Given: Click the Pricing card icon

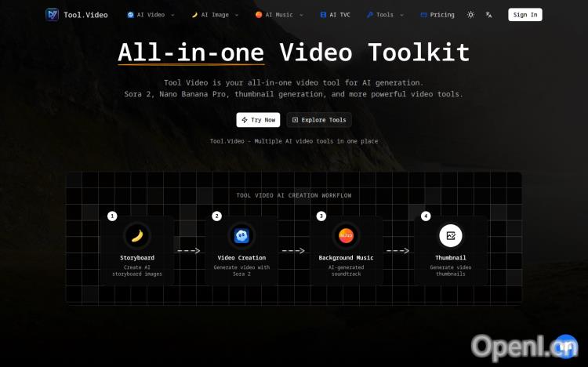Looking at the screenshot, I should pyautogui.click(x=423, y=15).
